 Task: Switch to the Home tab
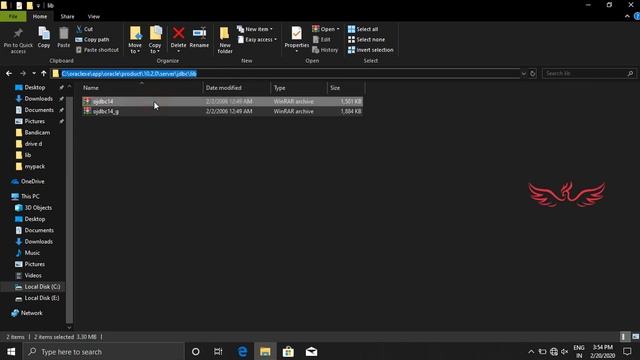pyautogui.click(x=40, y=17)
